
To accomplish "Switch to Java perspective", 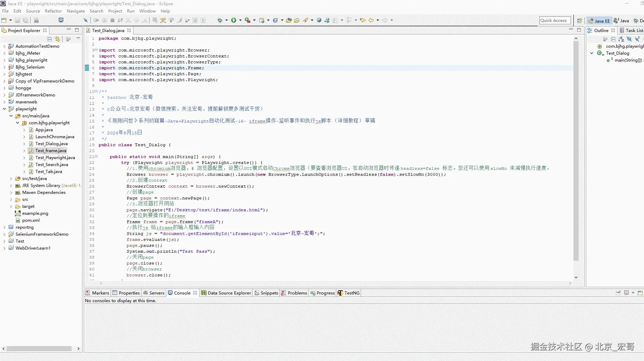I will (x=621, y=21).
